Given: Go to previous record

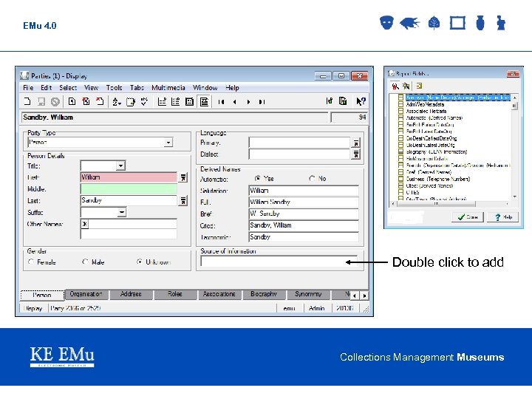Looking at the screenshot, I should coord(234,101).
